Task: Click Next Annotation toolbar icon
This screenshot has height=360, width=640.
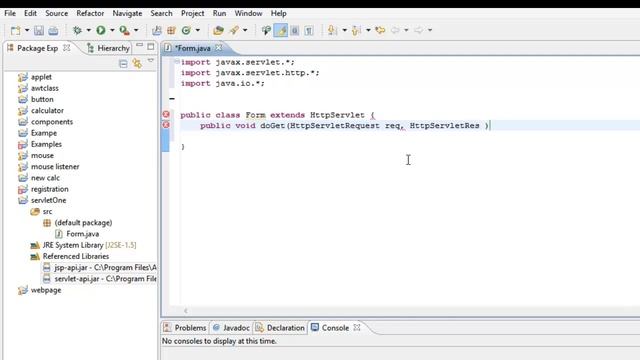Action: pos(332,30)
